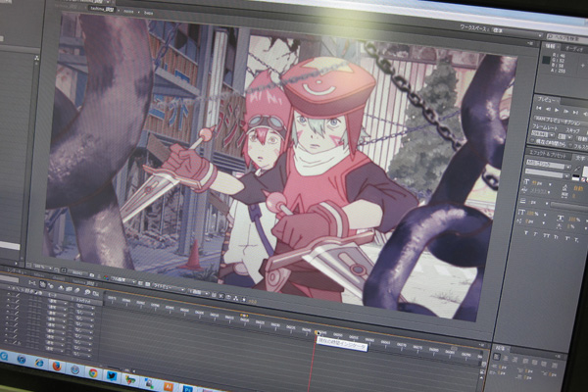Jump to last frame in preview panel
The width and height of the screenshot is (588, 392).
pos(575,112)
